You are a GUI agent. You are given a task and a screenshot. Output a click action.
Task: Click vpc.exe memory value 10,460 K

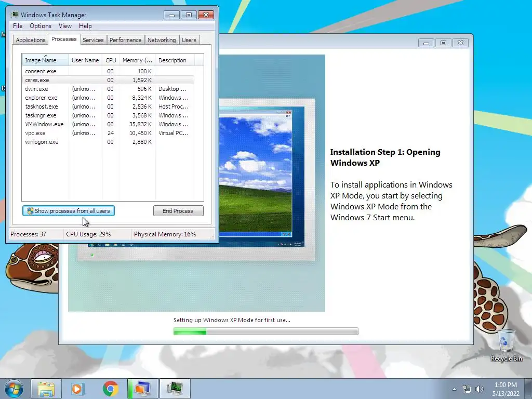coord(140,133)
